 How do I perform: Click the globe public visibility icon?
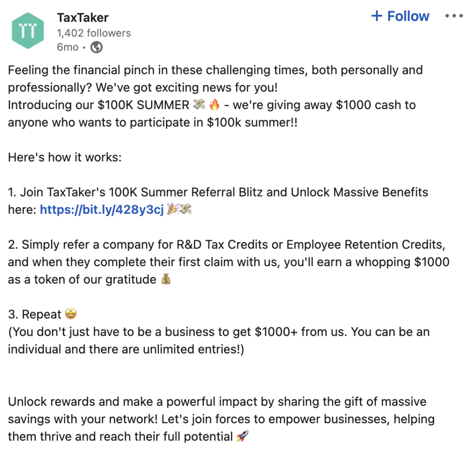(97, 47)
